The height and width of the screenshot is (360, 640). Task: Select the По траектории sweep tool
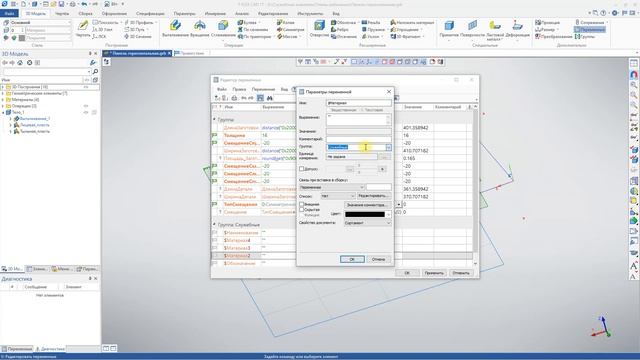click(x=255, y=36)
